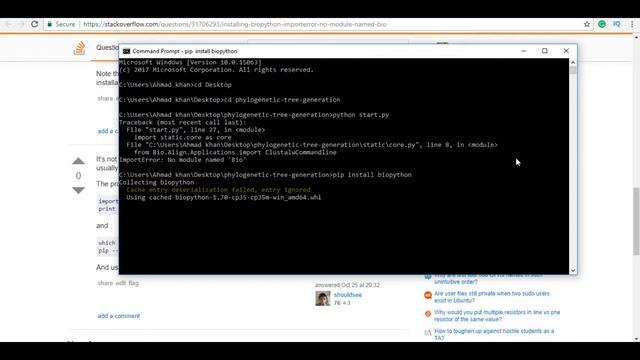
Task: Minimize the Command Prompt window
Action: point(524,51)
